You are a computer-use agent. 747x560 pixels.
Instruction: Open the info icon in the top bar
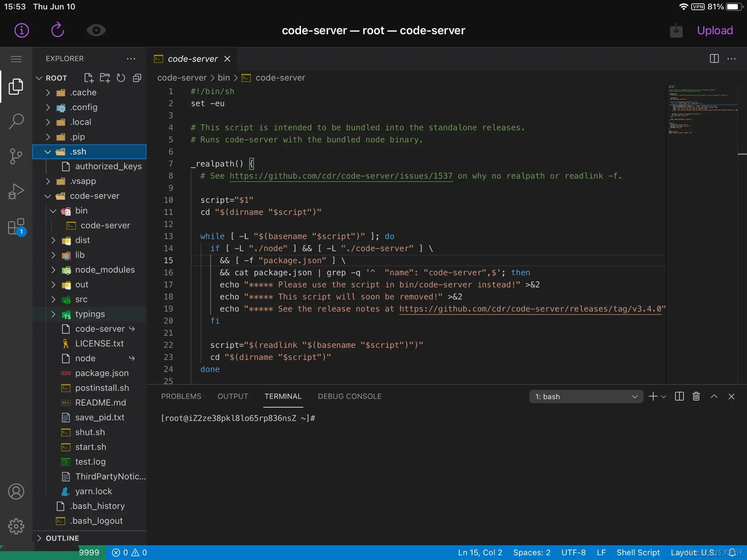(x=22, y=30)
